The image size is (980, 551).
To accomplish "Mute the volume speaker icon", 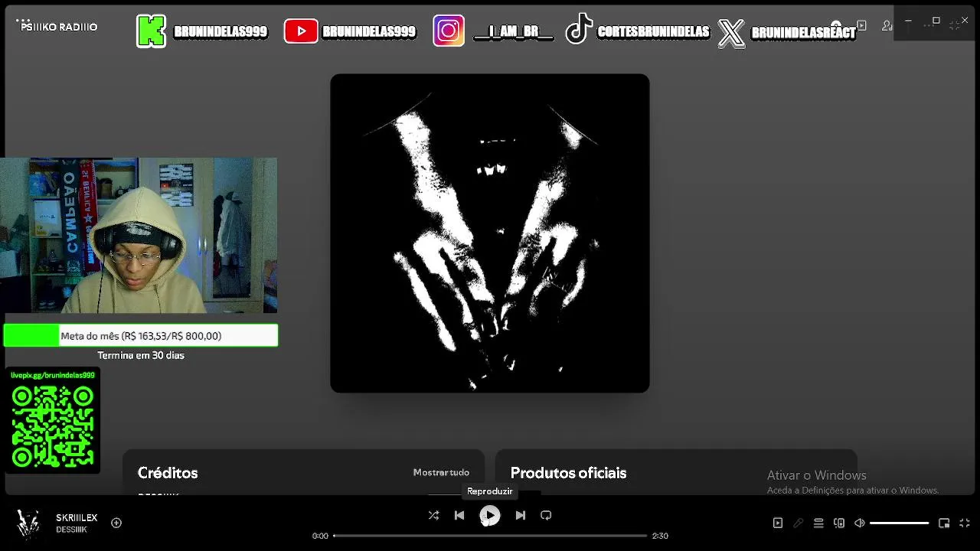I will point(860,523).
